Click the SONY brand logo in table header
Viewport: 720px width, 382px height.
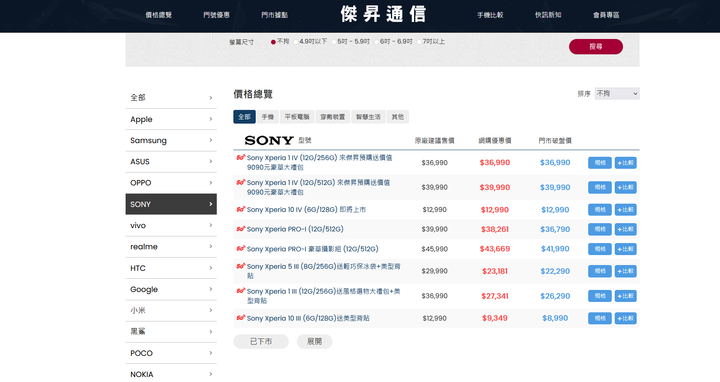(269, 140)
